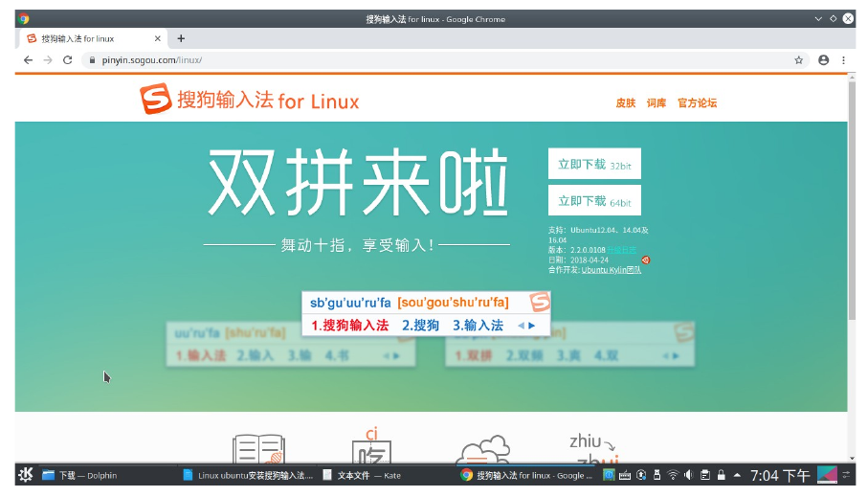Viewport: 868px width, 497px height.
Task: Click the 7:04 下午 clock
Action: point(780,475)
